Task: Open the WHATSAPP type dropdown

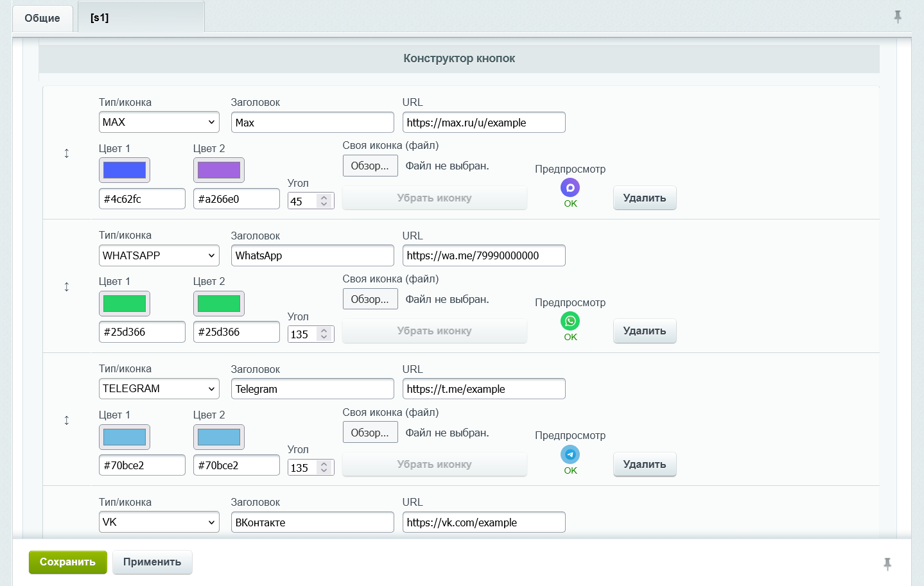Action: pyautogui.click(x=159, y=255)
